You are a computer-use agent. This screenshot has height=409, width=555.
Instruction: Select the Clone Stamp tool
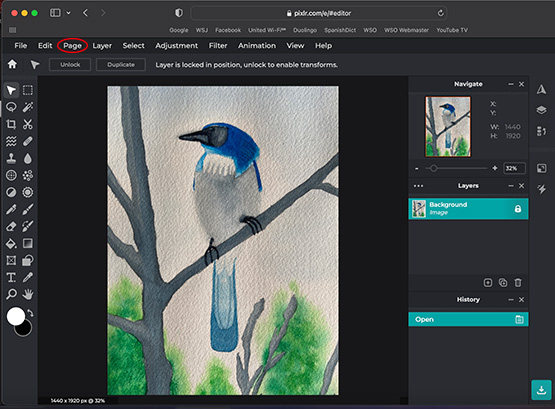pyautogui.click(x=11, y=158)
